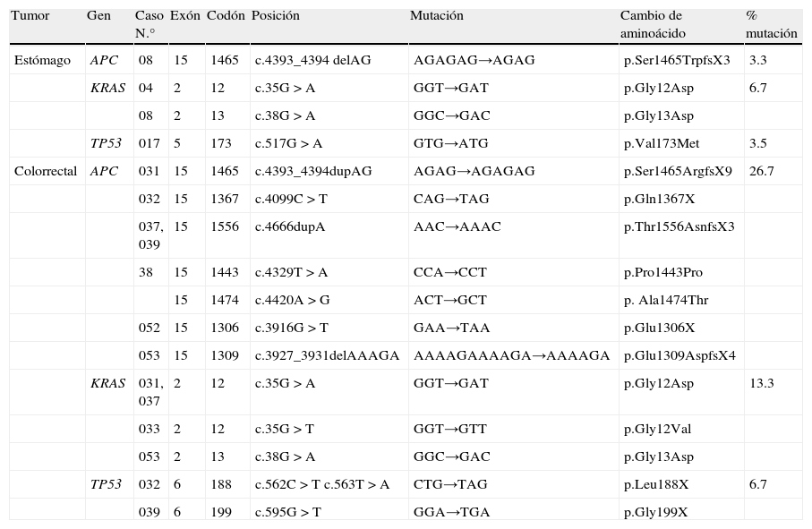Image resolution: width=812 pixels, height=529 pixels.
Task: Select the 26.7 mutation percentage
Action: [762, 171]
